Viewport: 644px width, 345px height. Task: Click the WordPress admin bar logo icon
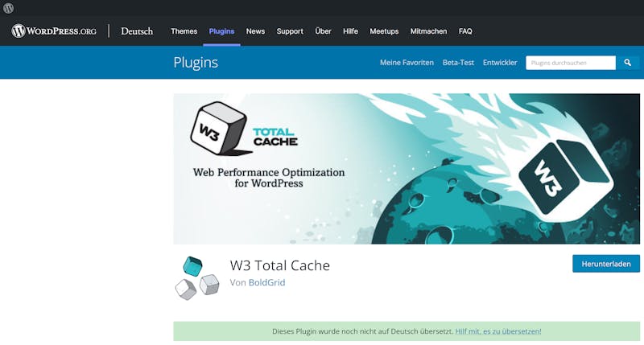pyautogui.click(x=8, y=8)
